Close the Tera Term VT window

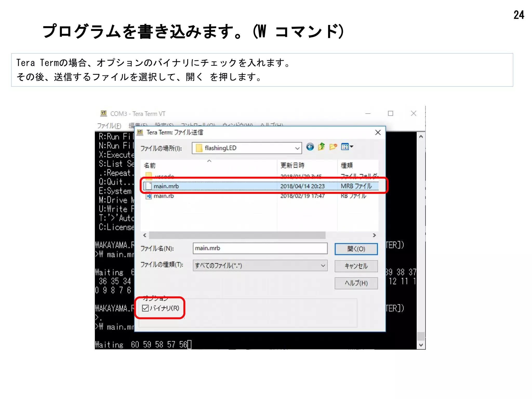414,114
